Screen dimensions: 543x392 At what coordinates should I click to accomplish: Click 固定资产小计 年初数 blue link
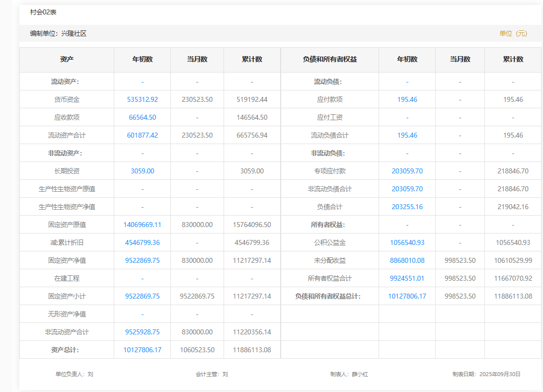tap(142, 296)
